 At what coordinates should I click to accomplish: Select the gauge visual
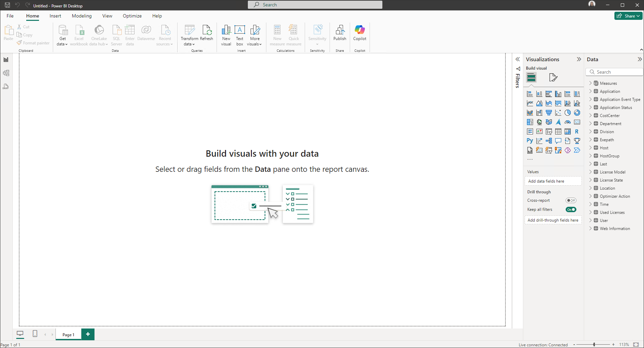point(568,122)
